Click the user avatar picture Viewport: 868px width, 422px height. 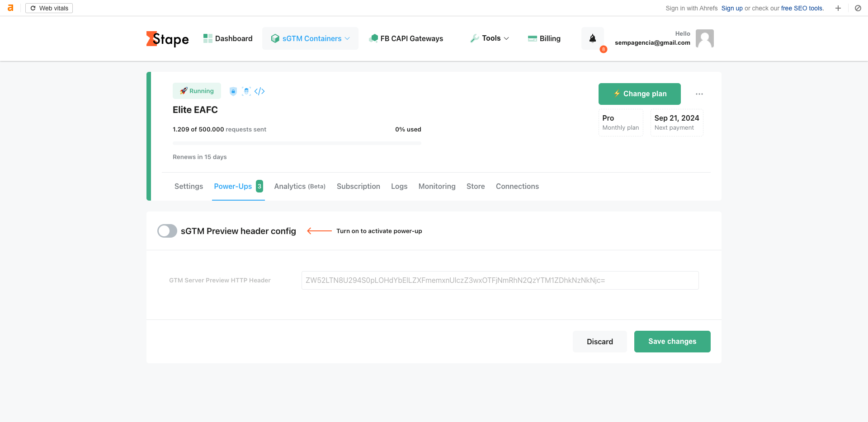coord(704,38)
